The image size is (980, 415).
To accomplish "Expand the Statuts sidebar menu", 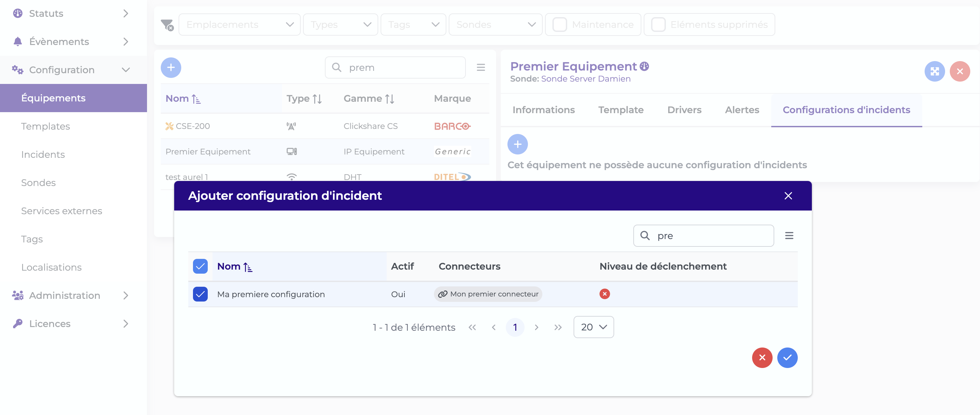I will pos(73,14).
